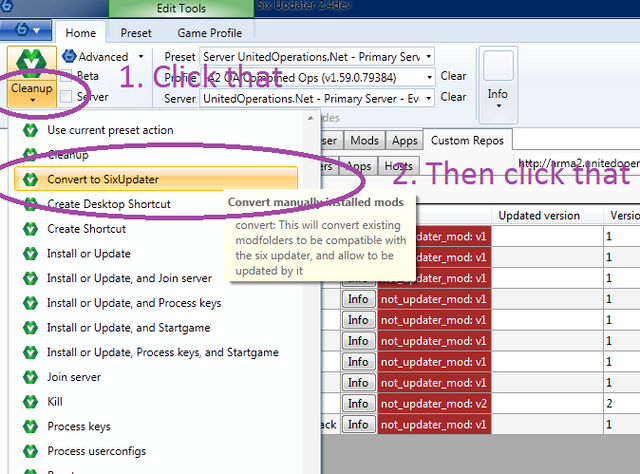
Task: Click Info button in last visible mod row
Action: [358, 425]
